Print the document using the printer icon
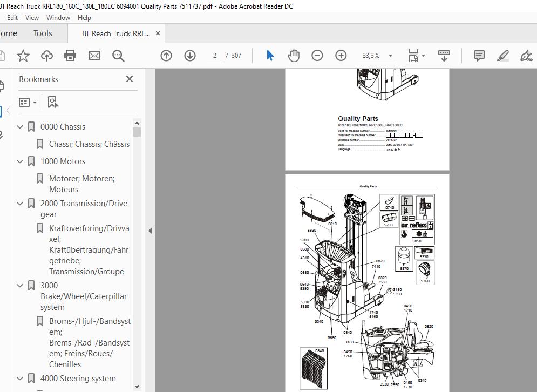The height and width of the screenshot is (392, 537). pos(70,56)
